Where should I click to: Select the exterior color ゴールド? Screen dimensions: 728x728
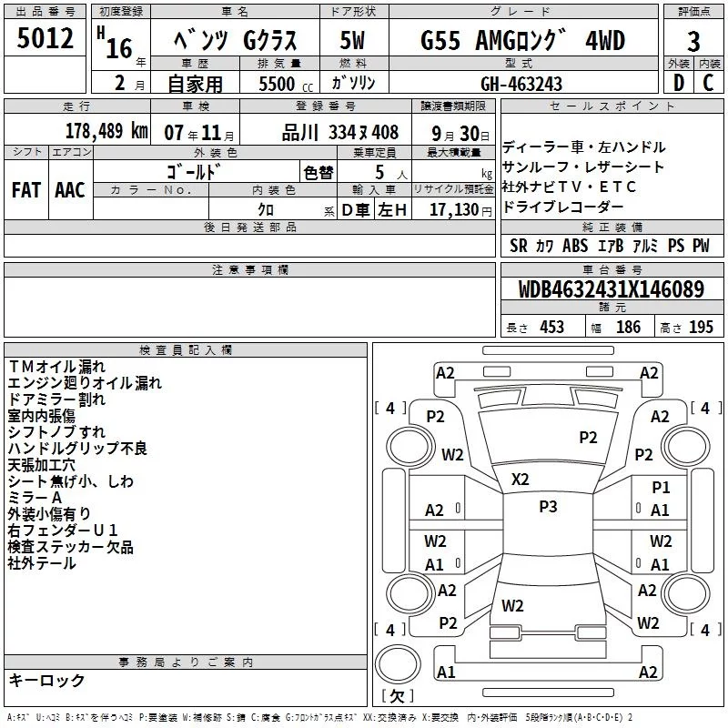(x=193, y=172)
